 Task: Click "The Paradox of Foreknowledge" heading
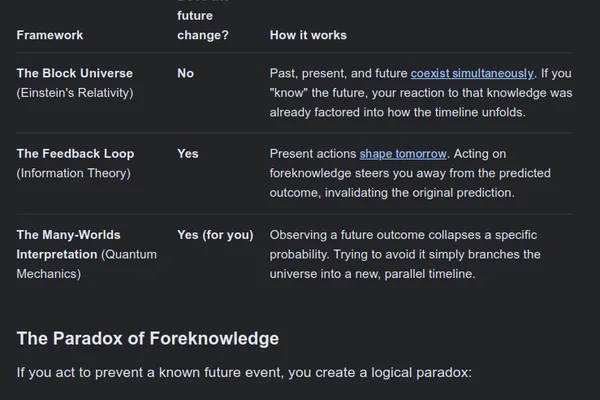coord(148,338)
